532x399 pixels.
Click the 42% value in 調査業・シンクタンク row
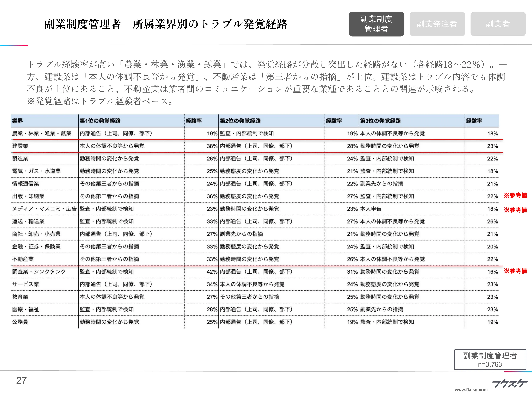point(212,272)
